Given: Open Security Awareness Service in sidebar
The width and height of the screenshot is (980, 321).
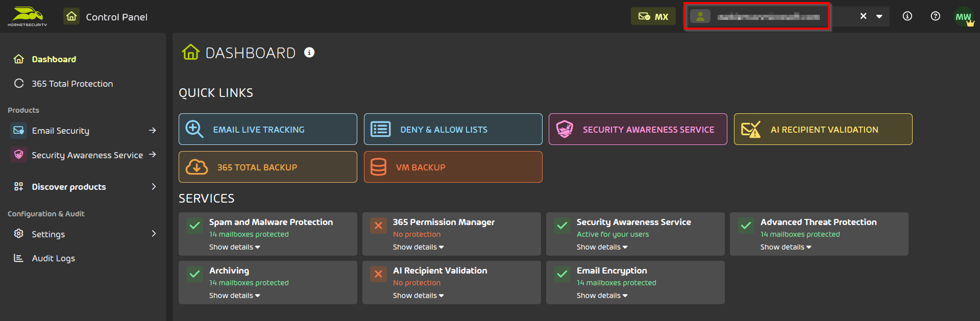Looking at the screenshot, I should click(87, 155).
